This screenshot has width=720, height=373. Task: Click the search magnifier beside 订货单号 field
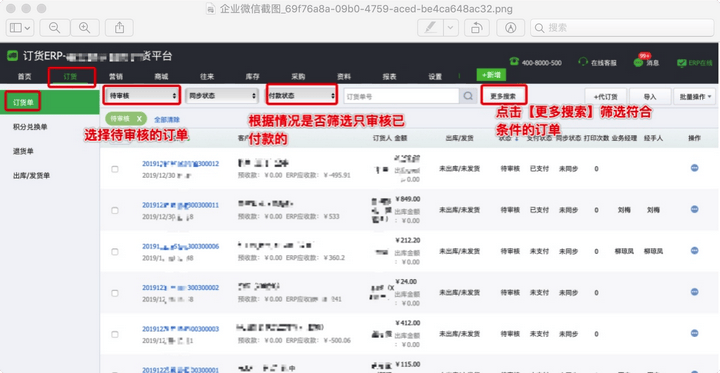tap(468, 96)
